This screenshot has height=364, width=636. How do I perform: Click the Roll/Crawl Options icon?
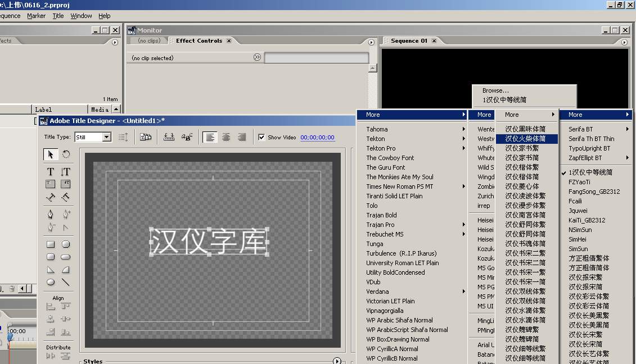pos(123,137)
